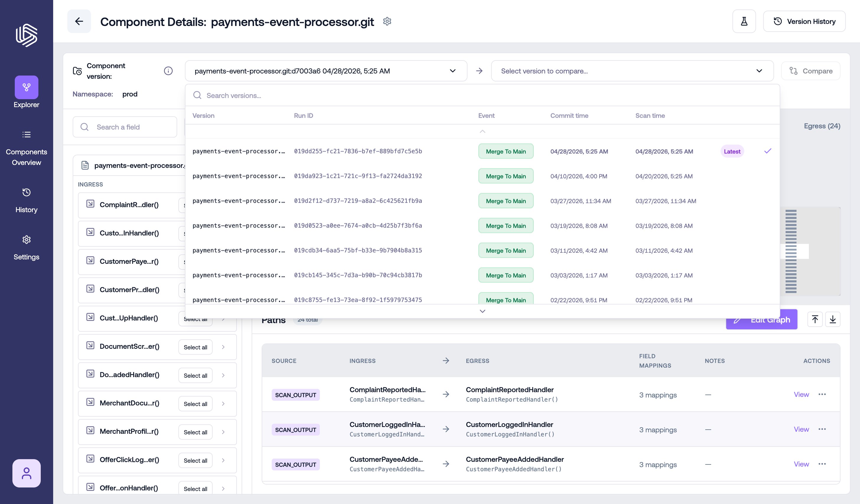Open History in sidebar

point(26,201)
